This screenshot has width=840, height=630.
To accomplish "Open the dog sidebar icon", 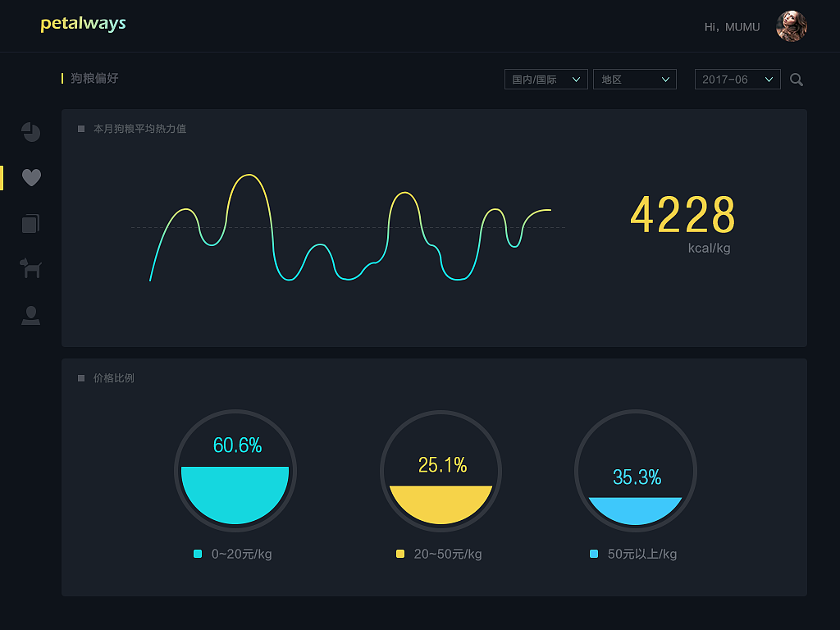I will click(x=30, y=268).
